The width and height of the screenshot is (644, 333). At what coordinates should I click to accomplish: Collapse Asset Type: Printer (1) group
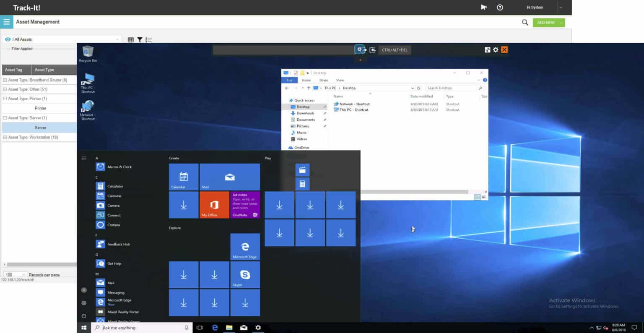pos(5,99)
